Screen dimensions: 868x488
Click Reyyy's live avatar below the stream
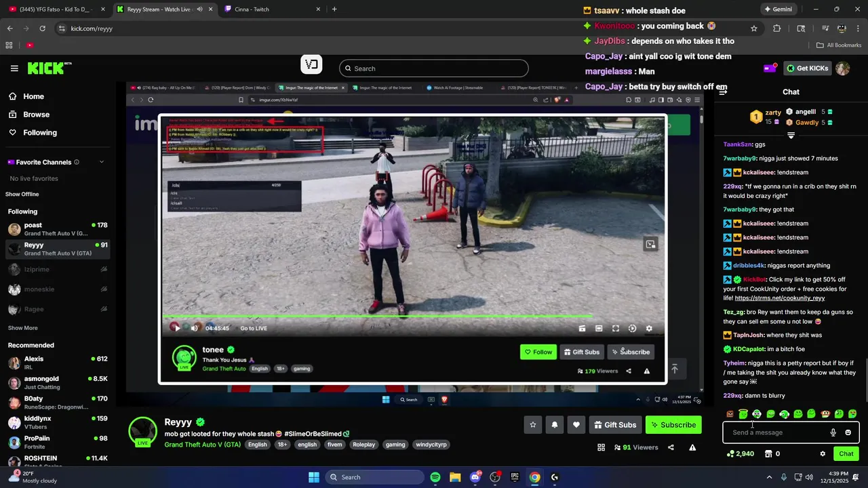142,431
